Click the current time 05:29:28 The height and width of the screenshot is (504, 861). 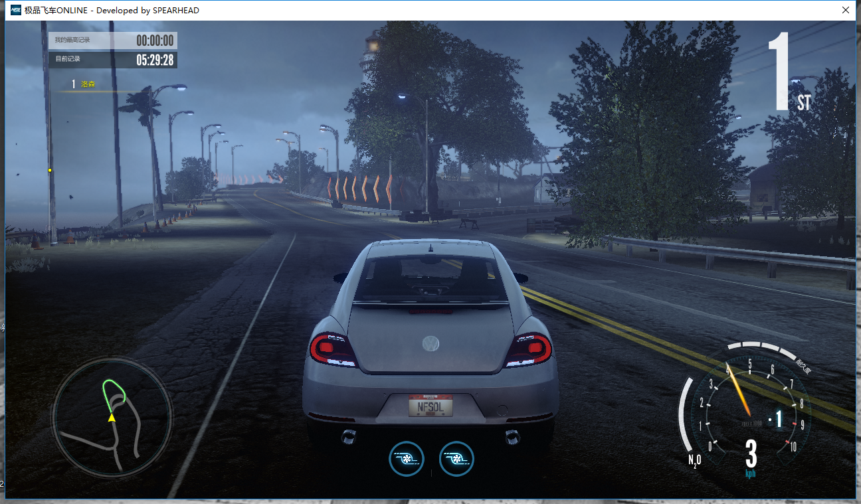point(155,60)
